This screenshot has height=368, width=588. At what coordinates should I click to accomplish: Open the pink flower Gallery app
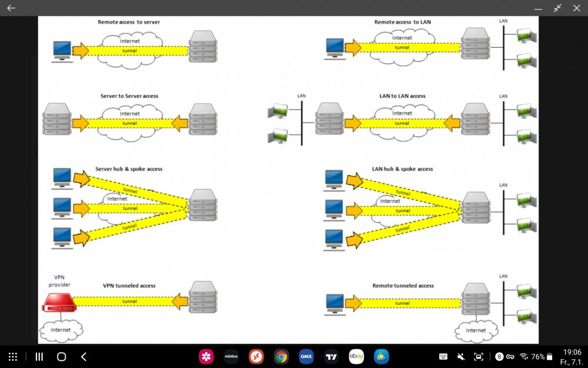(x=206, y=356)
